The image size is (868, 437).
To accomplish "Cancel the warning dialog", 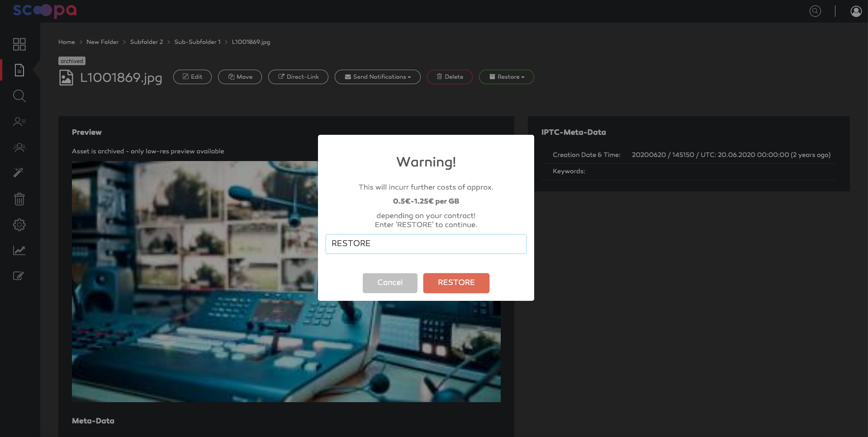I will [390, 283].
